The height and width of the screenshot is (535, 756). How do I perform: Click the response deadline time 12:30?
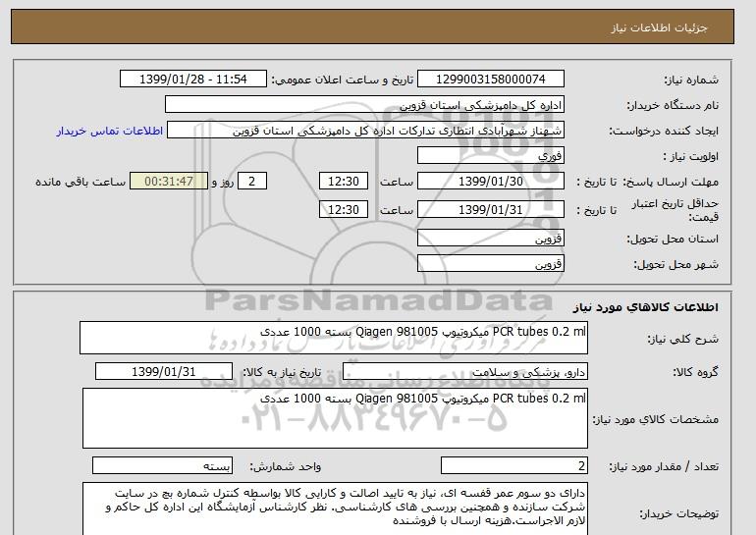pos(344,182)
